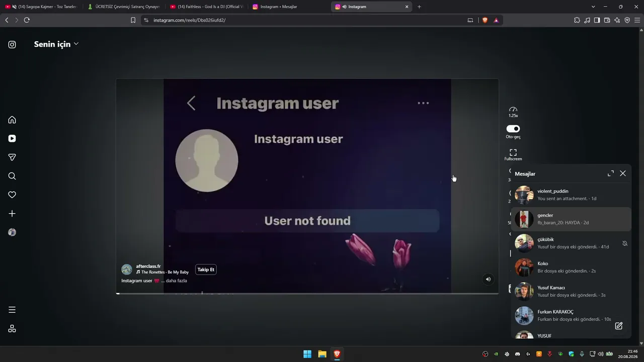Open the Leo AI sparkle icon

[617, 20]
